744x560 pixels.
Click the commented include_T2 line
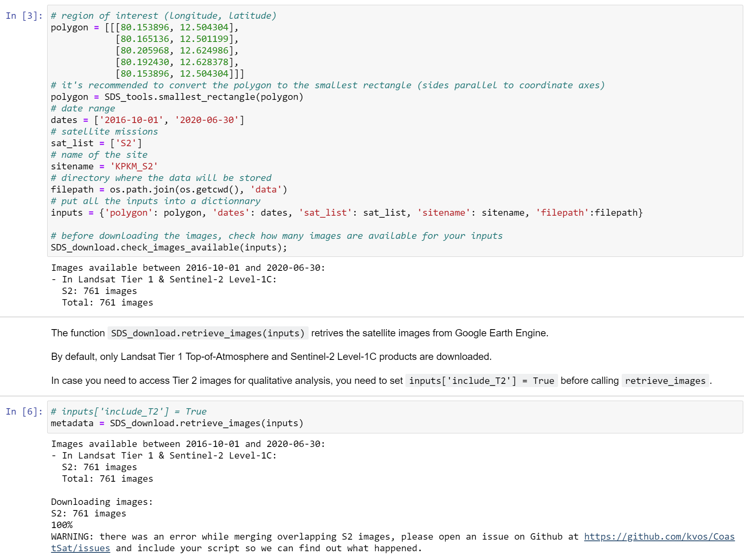pyautogui.click(x=128, y=411)
